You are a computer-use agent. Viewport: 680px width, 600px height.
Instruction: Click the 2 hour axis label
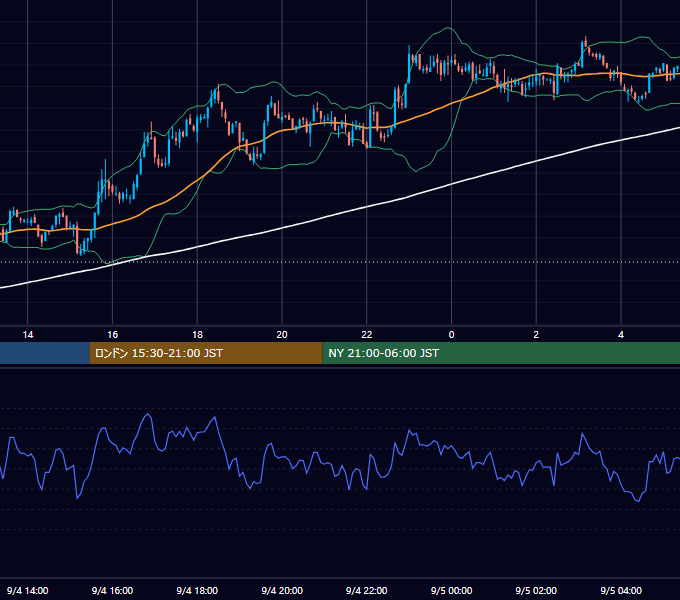536,335
